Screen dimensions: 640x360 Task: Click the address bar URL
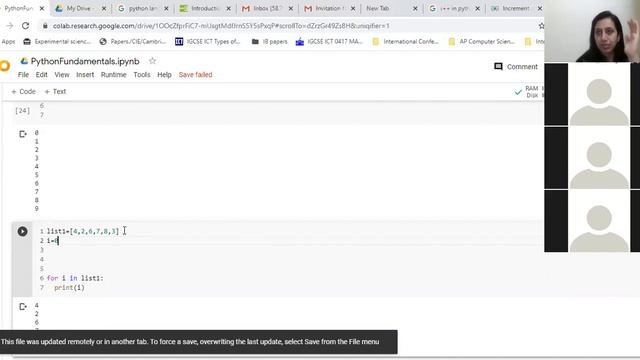click(x=221, y=26)
